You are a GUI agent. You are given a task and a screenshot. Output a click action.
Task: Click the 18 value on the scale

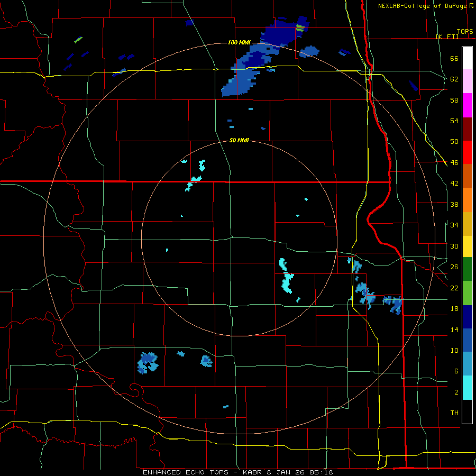[x=454, y=309]
